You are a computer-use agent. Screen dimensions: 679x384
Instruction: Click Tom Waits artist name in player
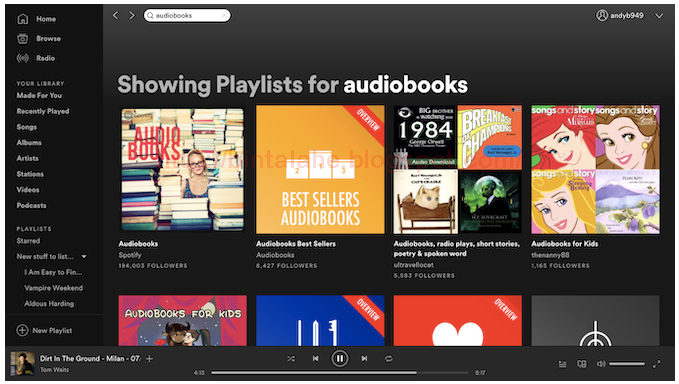pyautogui.click(x=54, y=370)
